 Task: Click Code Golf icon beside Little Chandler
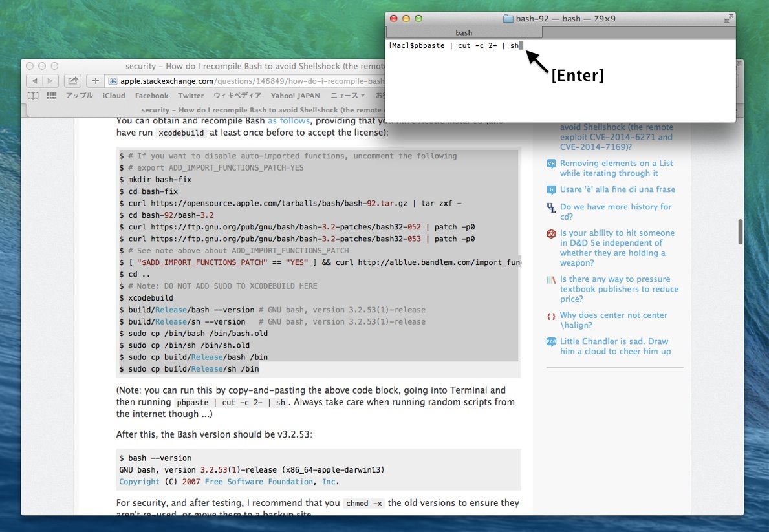click(x=551, y=342)
